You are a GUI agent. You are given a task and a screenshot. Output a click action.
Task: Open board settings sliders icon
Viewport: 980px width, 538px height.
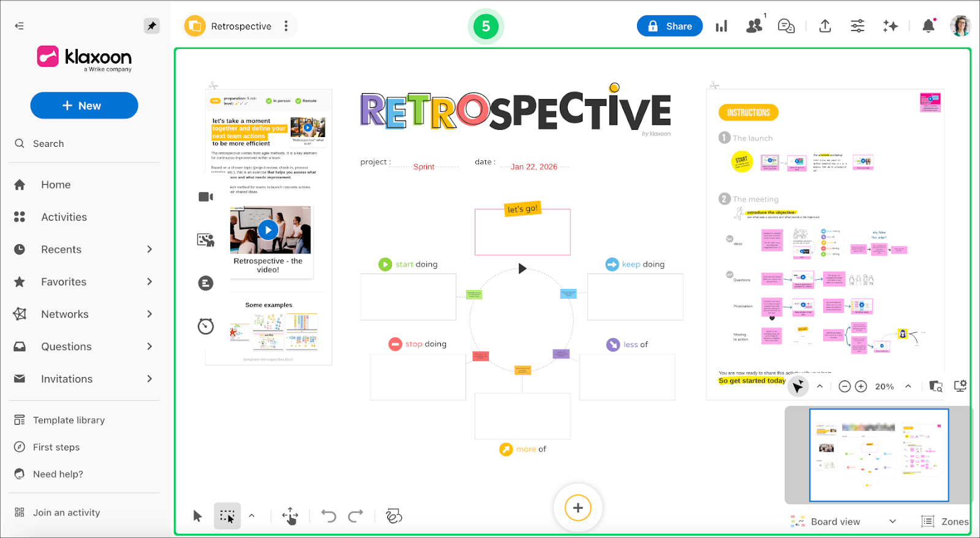858,26
